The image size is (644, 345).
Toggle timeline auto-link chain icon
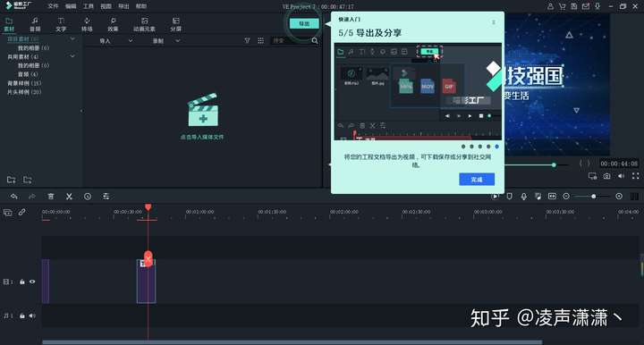tap(21, 213)
